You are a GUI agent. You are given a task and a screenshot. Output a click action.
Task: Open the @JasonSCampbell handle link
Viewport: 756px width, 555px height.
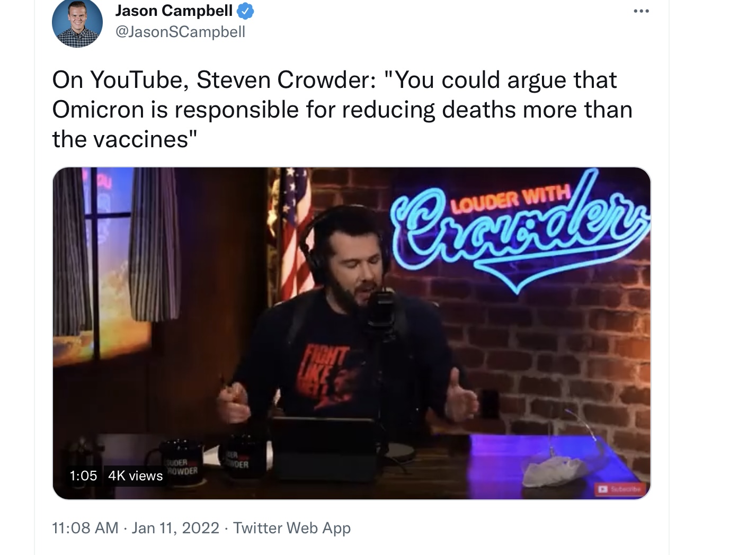tap(180, 32)
